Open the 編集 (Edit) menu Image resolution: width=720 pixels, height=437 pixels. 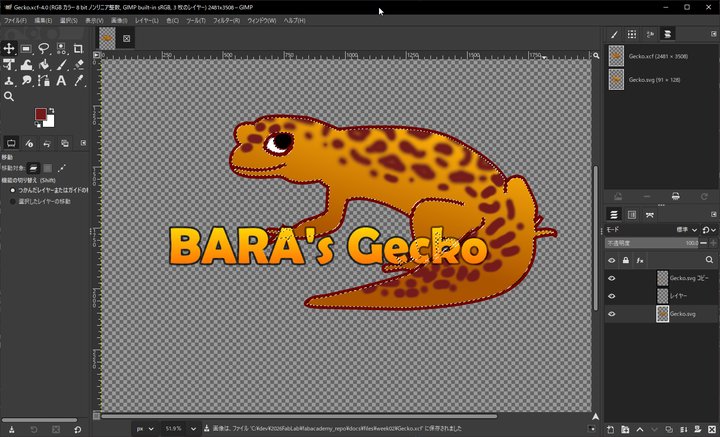[43, 21]
